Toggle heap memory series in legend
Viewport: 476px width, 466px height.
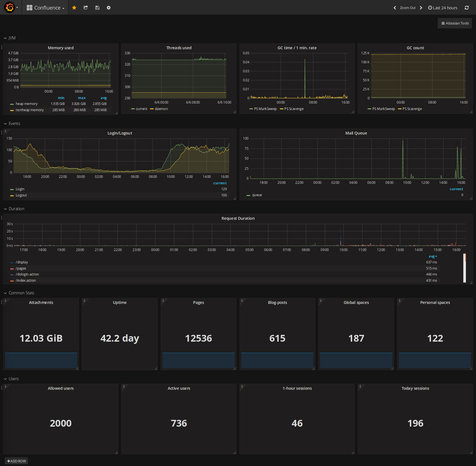coord(26,104)
